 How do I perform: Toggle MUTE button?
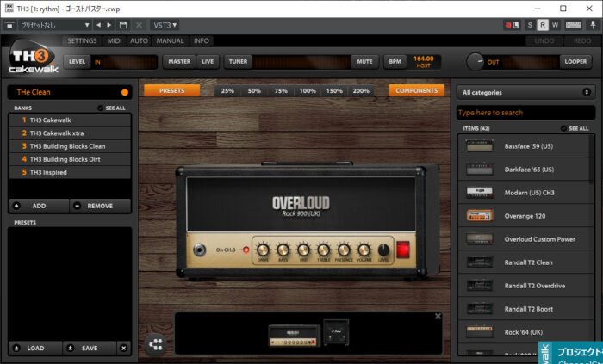(364, 62)
